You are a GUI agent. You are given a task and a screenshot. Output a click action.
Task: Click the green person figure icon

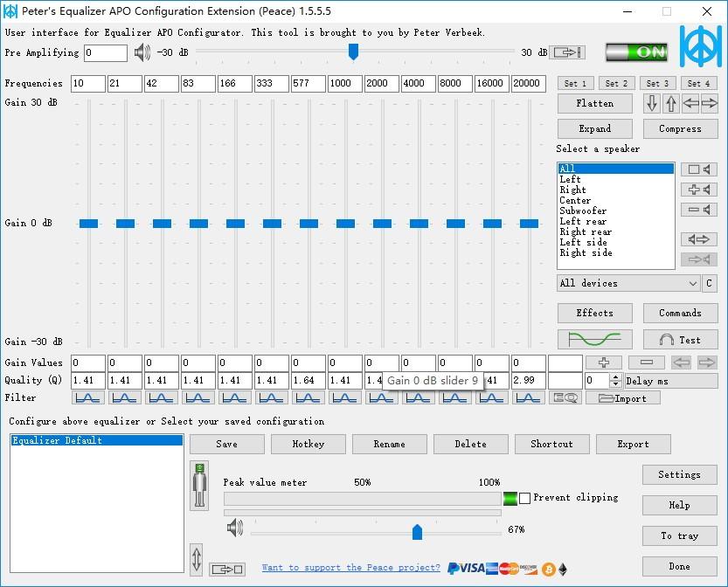point(199,486)
